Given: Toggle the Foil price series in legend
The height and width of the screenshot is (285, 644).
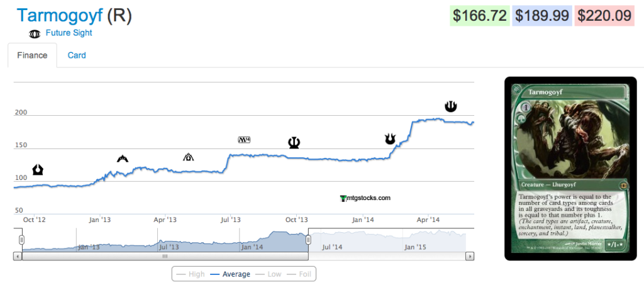Looking at the screenshot, I should 299,274.
